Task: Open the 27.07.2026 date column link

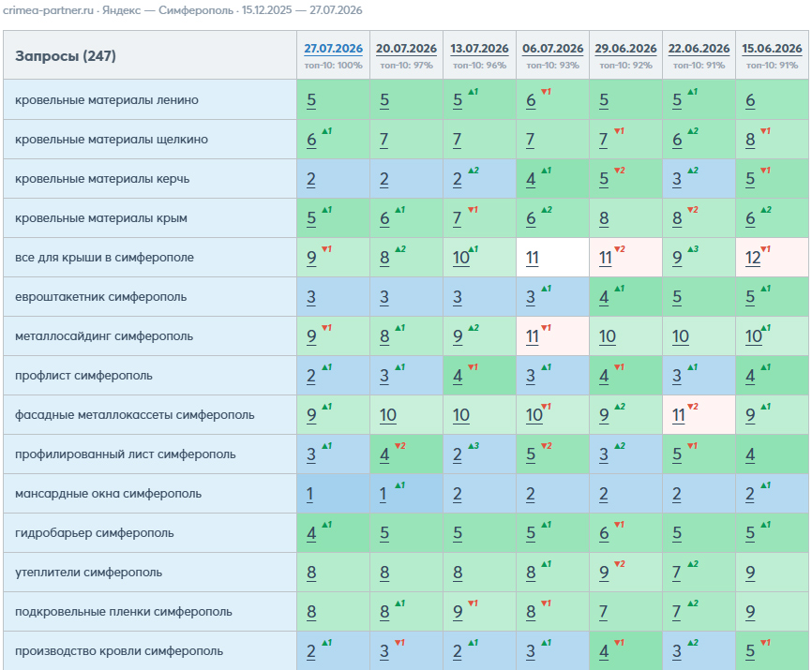Action: click(x=333, y=49)
